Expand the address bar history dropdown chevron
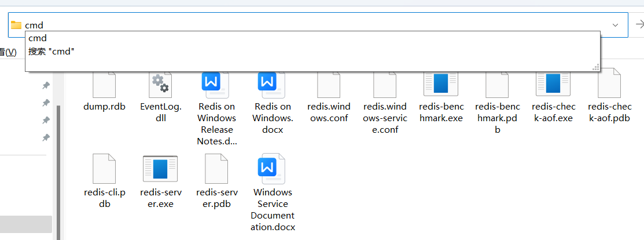 click(x=615, y=25)
